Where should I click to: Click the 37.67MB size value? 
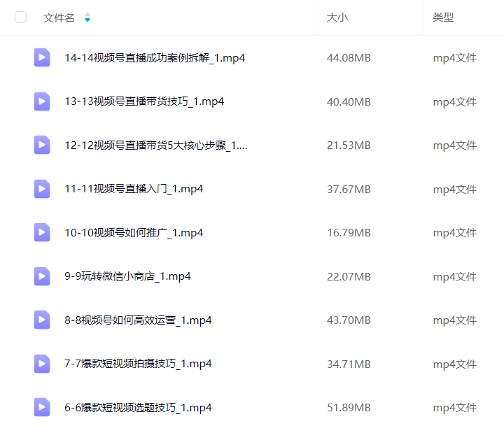point(349,190)
